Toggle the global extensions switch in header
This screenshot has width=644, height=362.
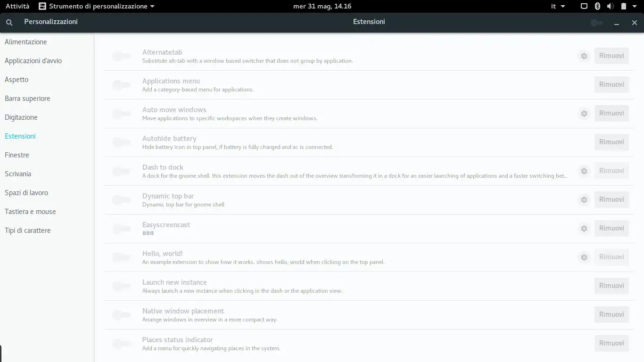click(597, 23)
